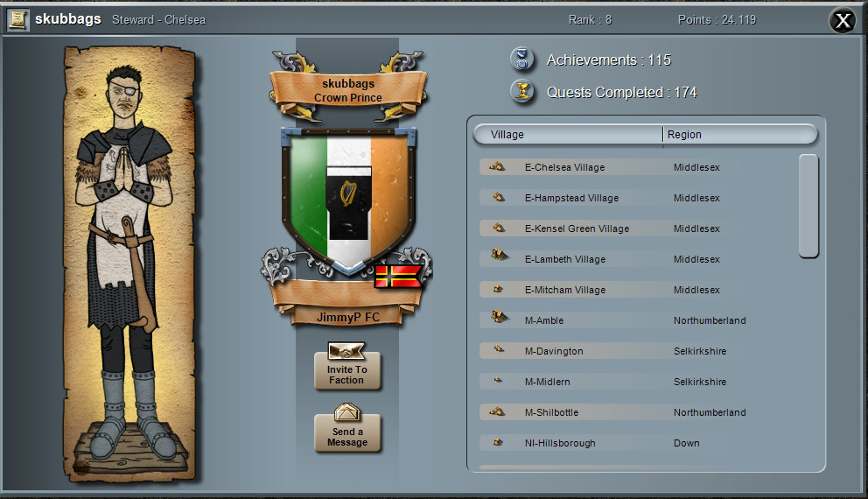Click the scroll icon beside skubbags title
The height and width of the screenshot is (499, 868).
pyautogui.click(x=17, y=20)
